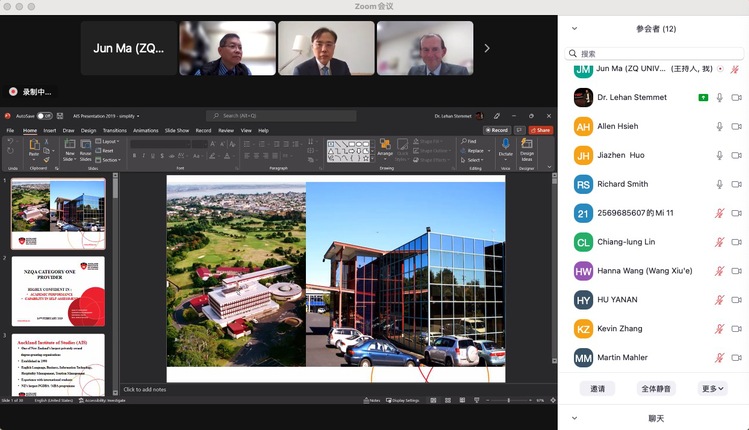Screen dimensions: 749x430
Task: Click Allen Hsieh's video camera icon
Action: [736, 127]
